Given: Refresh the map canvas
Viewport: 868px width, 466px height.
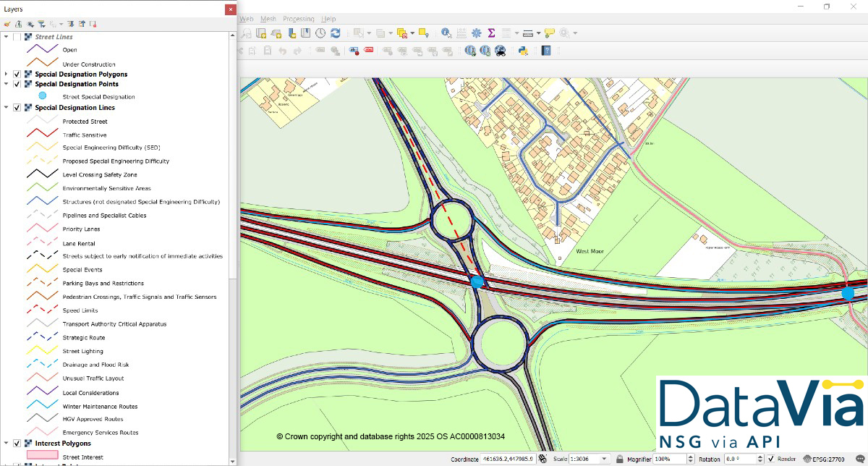Looking at the screenshot, I should (335, 33).
